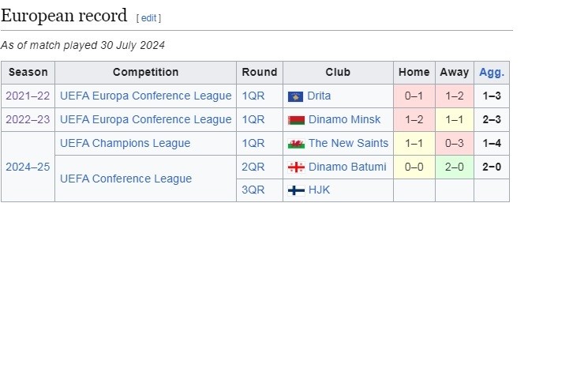The width and height of the screenshot is (588, 391).
Task: Open the 2QR round link
Action: (x=253, y=167)
